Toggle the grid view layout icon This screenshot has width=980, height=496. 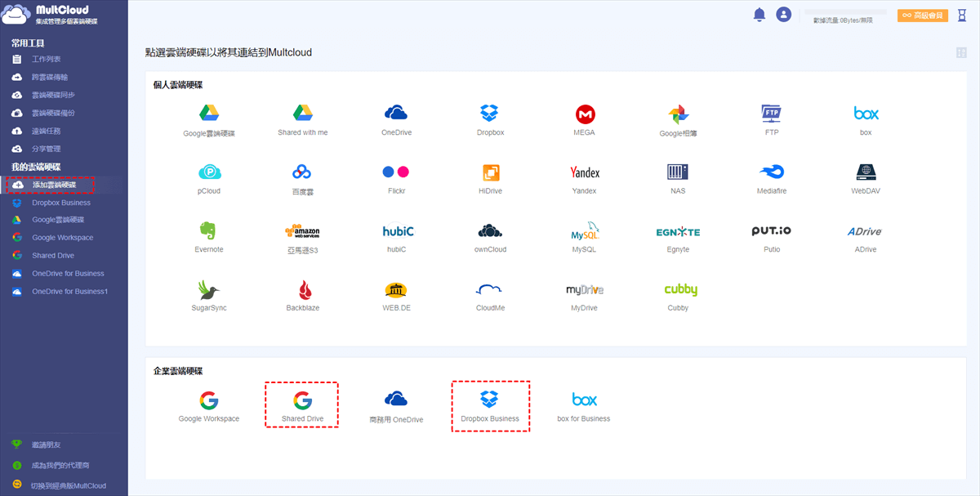pos(961,52)
